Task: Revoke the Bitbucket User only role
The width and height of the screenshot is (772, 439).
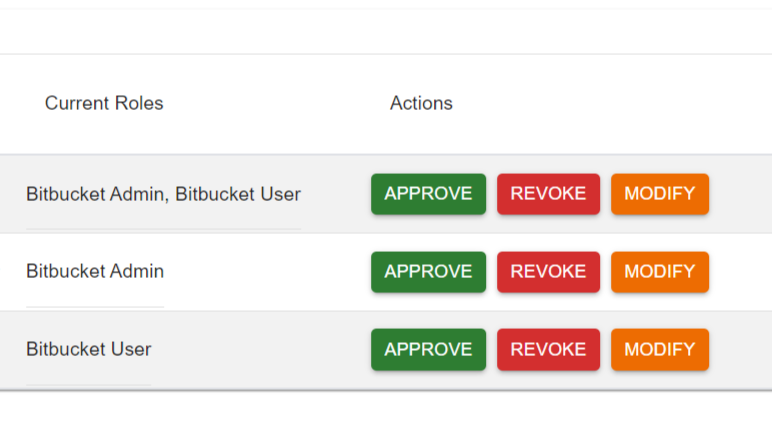Action: coord(548,350)
